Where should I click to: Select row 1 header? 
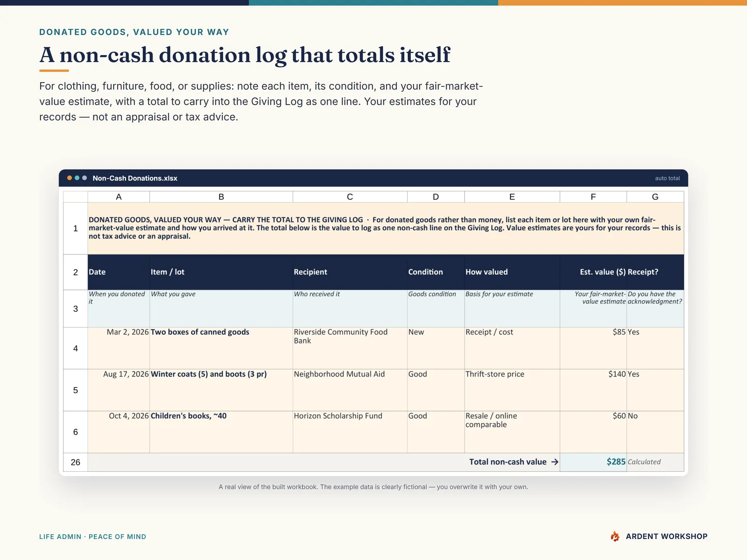[76, 228]
